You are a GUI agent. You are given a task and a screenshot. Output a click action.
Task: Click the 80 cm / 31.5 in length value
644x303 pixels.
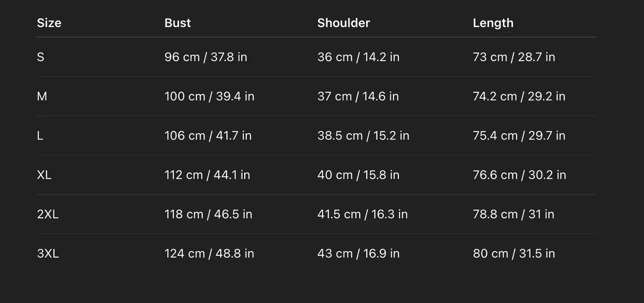[x=514, y=253]
